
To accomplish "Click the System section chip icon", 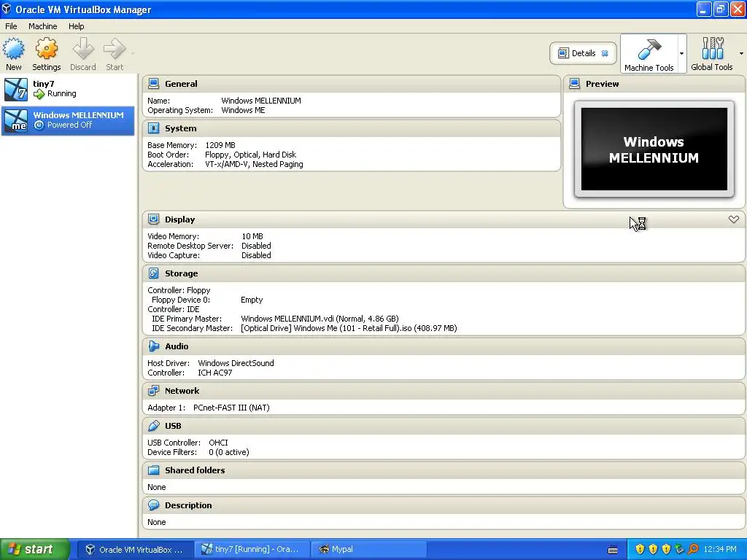I will pyautogui.click(x=153, y=128).
